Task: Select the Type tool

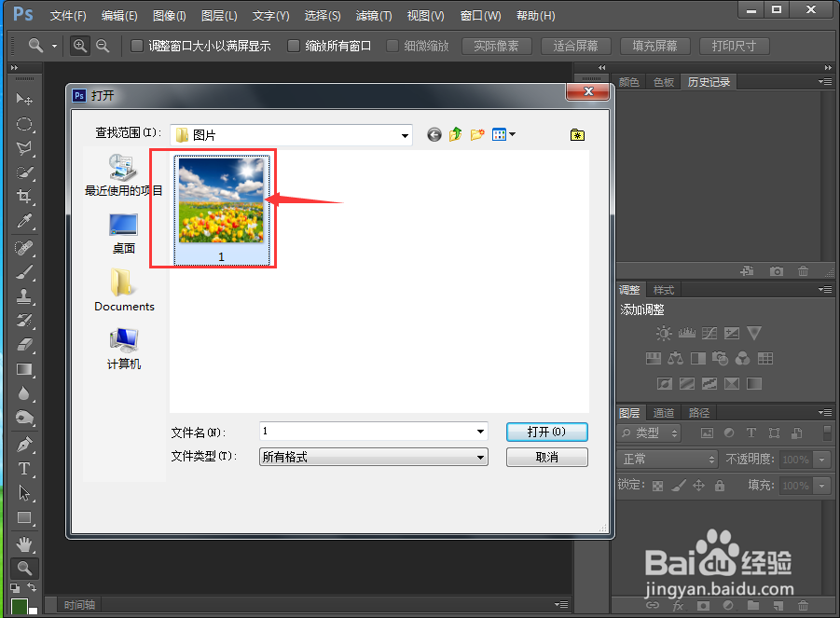Action: point(24,469)
